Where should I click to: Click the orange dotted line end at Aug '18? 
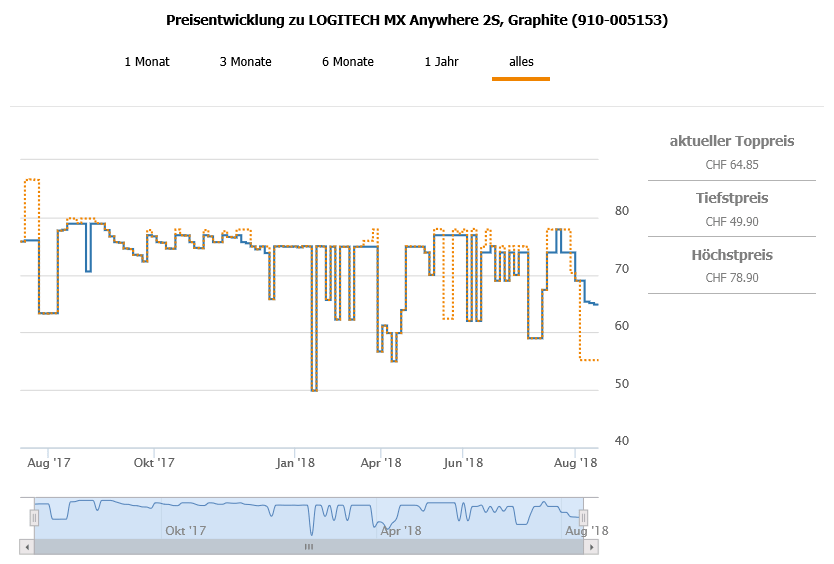coord(596,360)
